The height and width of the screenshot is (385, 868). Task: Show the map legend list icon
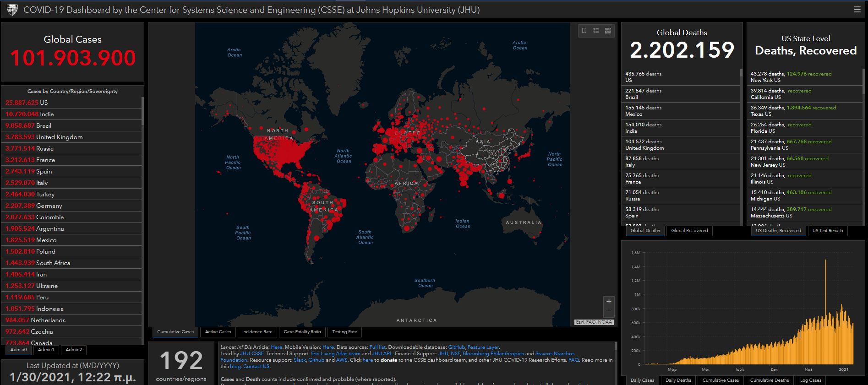click(x=596, y=31)
